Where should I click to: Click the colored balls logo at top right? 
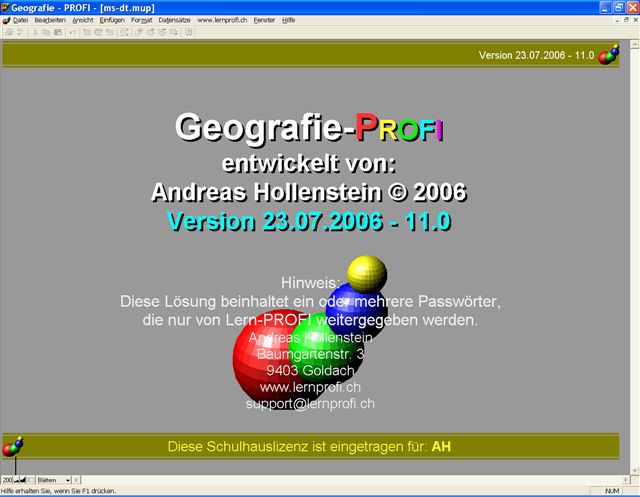[608, 54]
